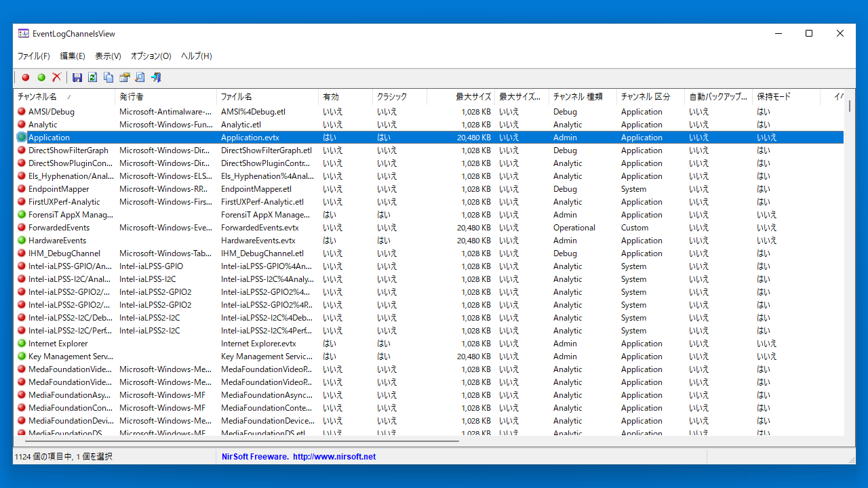Click the magnifier find toolbar icon
Screen dimensions: 868x488
point(140,77)
